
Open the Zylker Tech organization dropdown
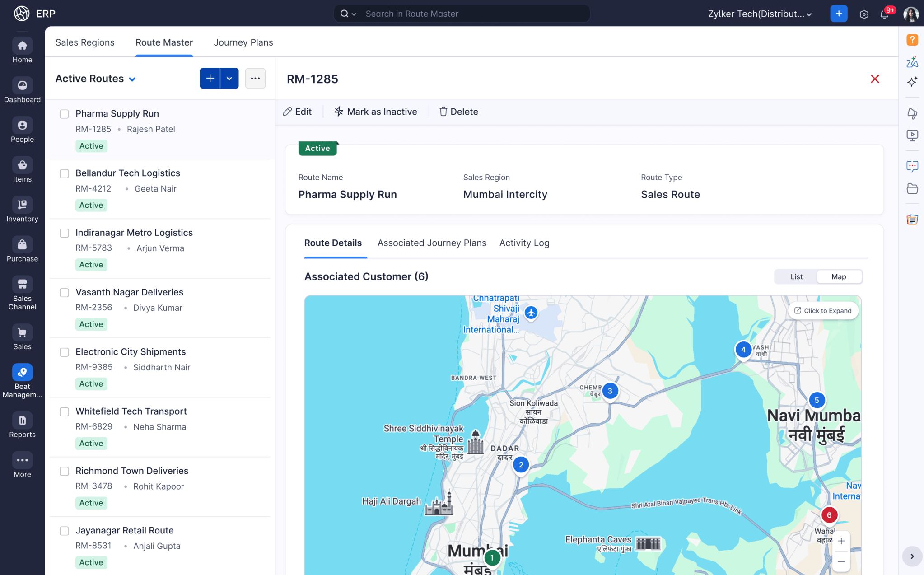(x=760, y=14)
